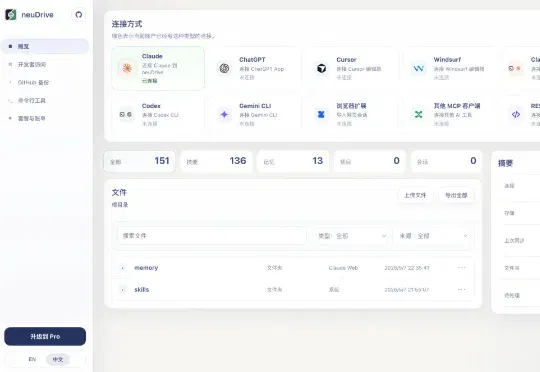
Task: Open the Windsurf connection card
Action: 449,68
